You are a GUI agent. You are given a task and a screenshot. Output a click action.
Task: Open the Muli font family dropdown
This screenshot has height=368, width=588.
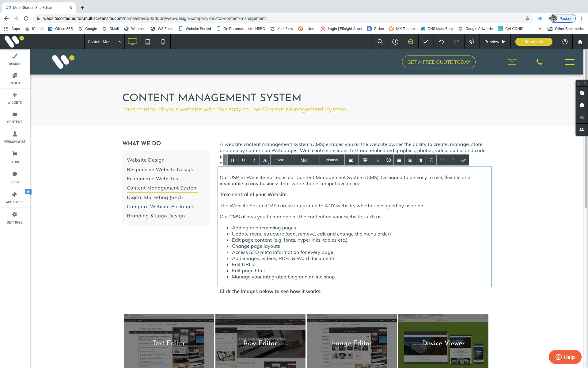tap(304, 160)
